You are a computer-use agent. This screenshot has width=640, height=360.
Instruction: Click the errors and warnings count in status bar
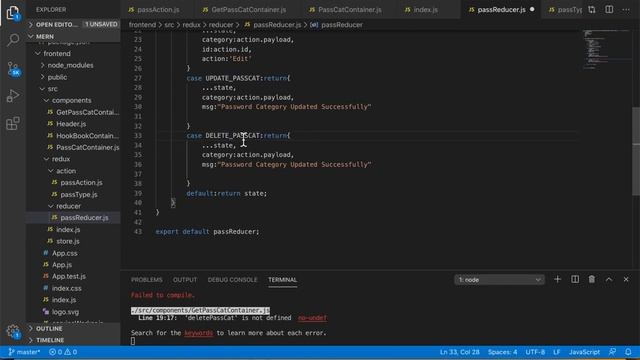63,352
